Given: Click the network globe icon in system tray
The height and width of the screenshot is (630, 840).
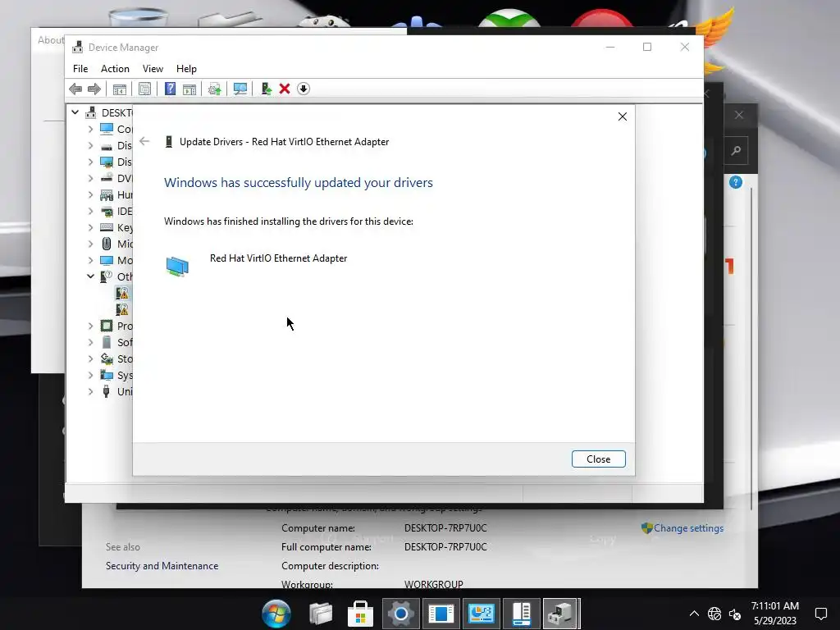Looking at the screenshot, I should coord(714,614).
